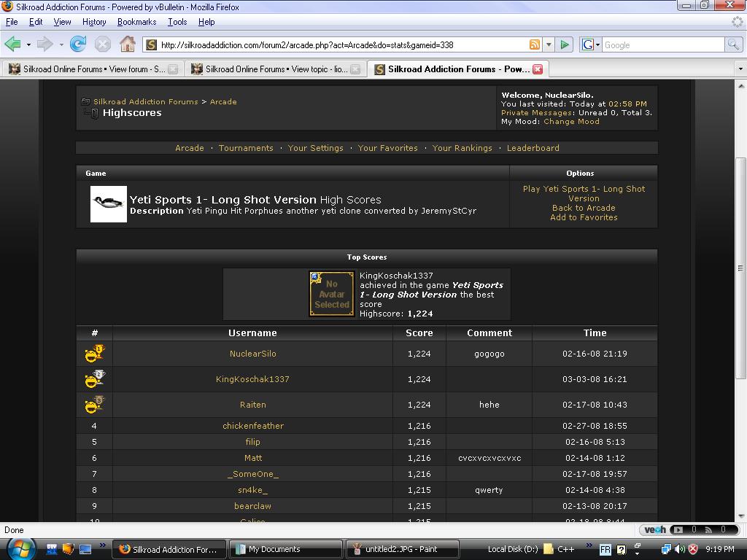Click the search magnifier button

[734, 44]
